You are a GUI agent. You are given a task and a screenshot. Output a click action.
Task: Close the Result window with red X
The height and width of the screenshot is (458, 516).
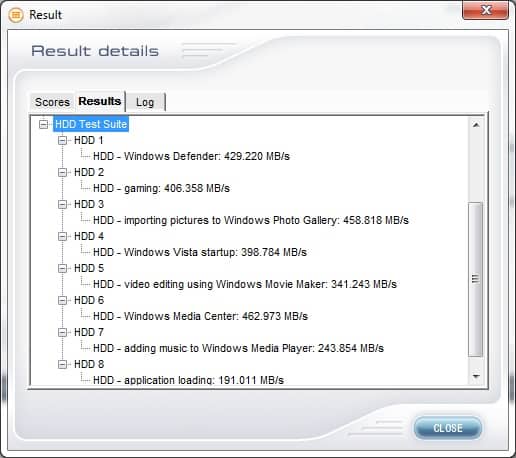(486, 10)
